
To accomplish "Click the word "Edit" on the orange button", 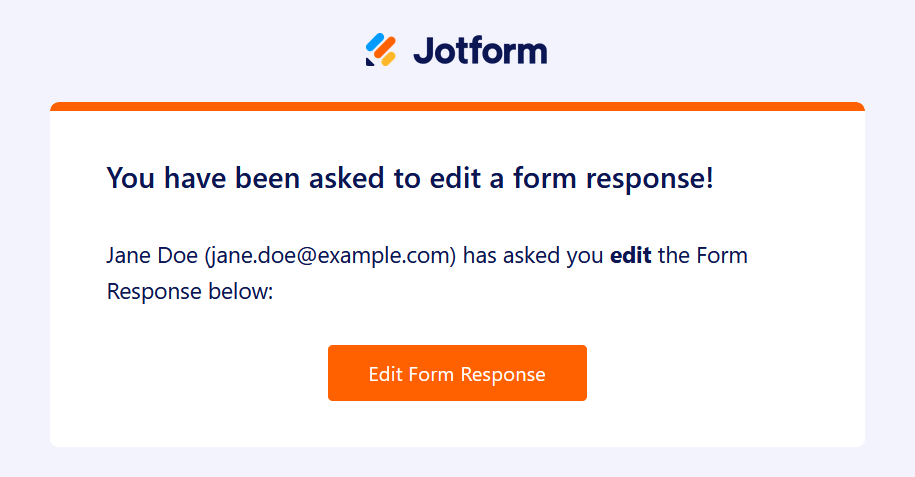I will (385, 374).
